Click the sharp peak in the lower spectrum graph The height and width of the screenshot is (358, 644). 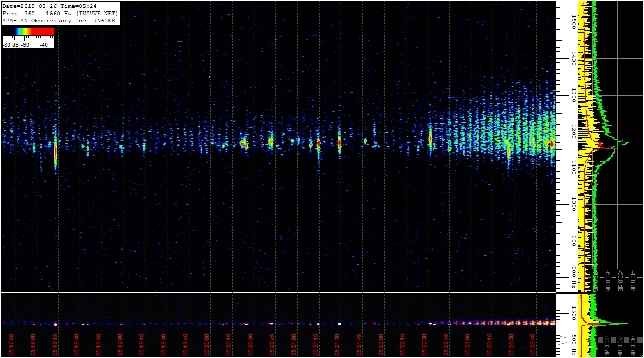(622, 324)
